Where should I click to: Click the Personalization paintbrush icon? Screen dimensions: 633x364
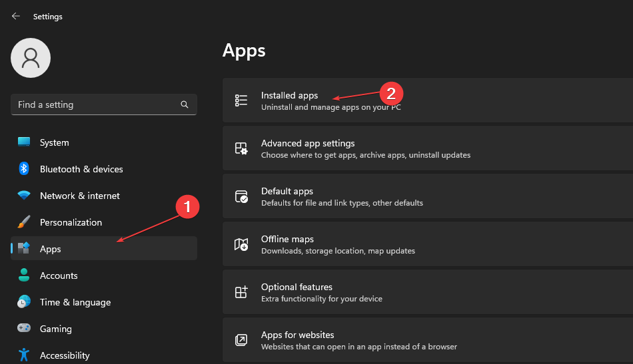(x=24, y=222)
